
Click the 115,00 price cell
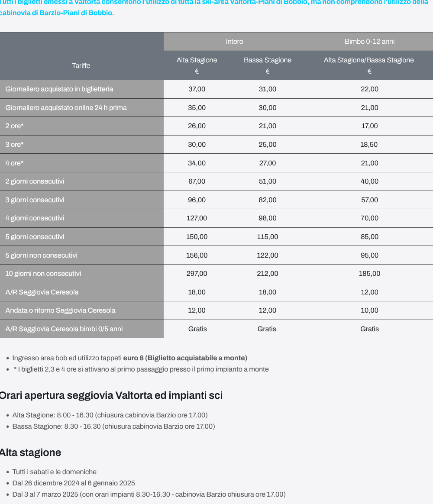point(268,237)
